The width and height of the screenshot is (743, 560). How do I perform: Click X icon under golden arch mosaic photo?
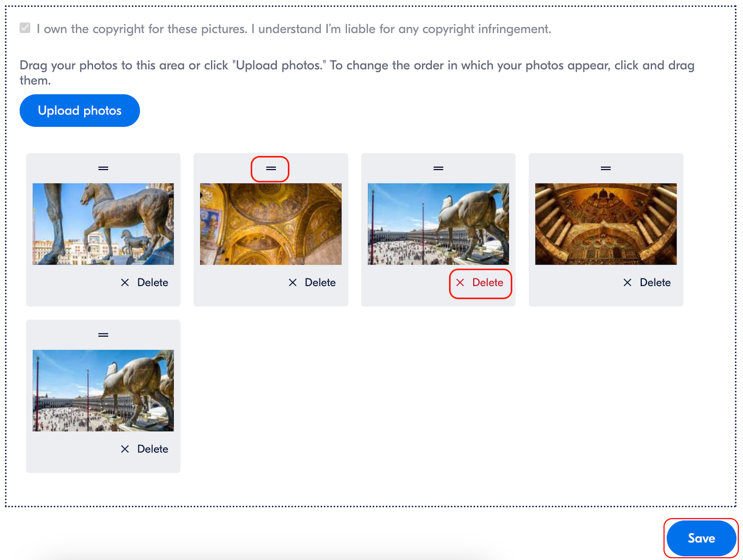(627, 282)
